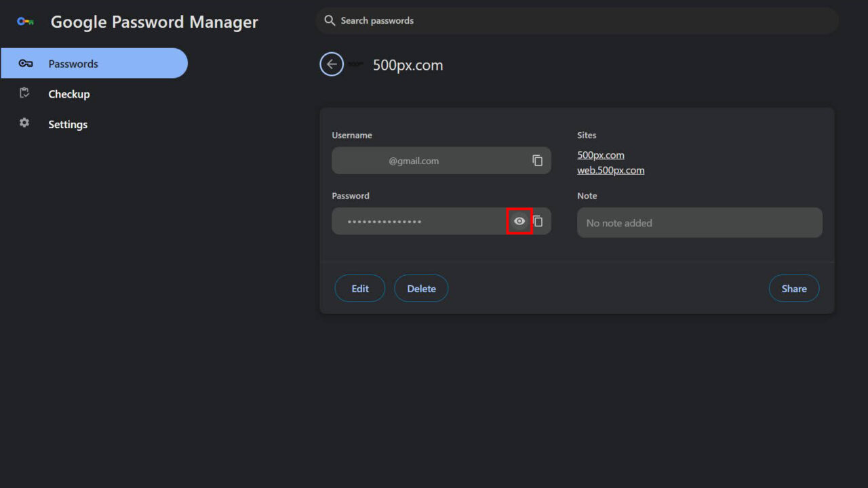The image size is (868, 488).
Task: Click the Edit button
Action: (359, 288)
